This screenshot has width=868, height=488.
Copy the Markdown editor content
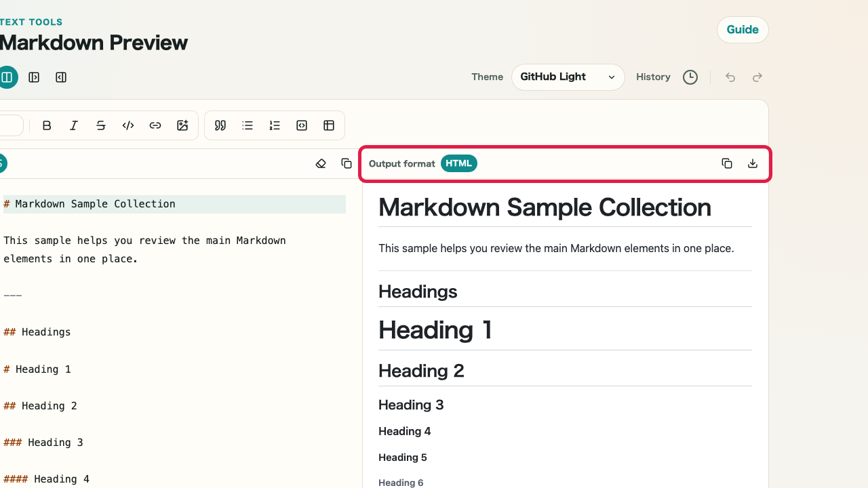pos(347,163)
